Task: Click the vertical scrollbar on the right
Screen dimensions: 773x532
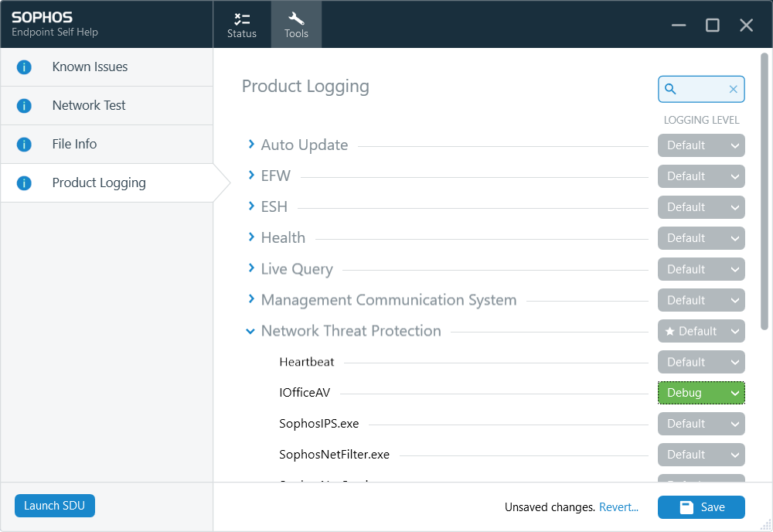Action: 765,193
